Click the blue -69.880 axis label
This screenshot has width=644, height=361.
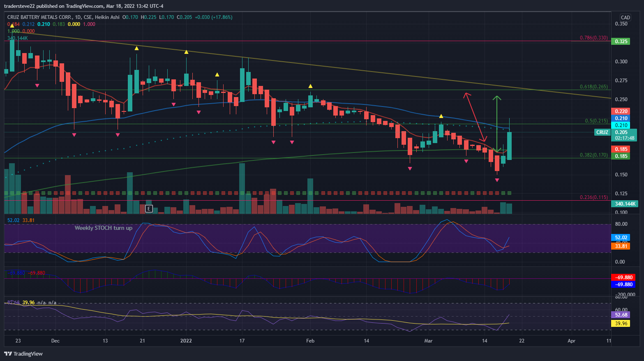pyautogui.click(x=623, y=285)
